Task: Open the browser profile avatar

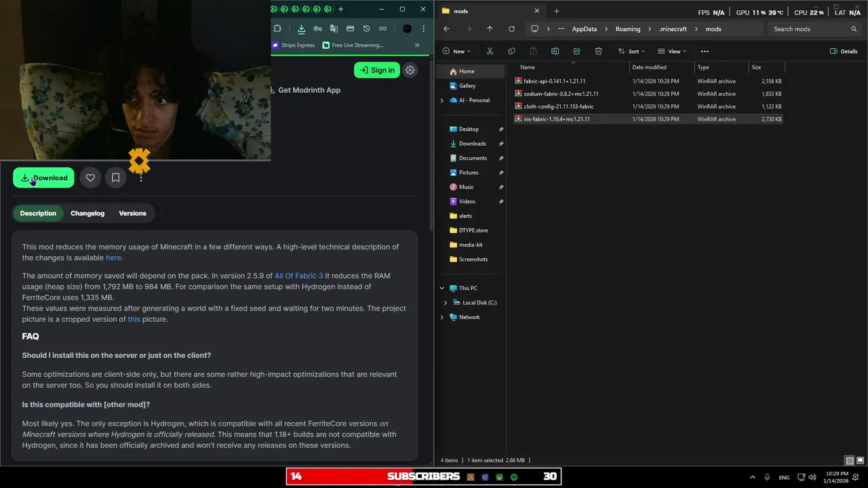Action: tap(407, 28)
